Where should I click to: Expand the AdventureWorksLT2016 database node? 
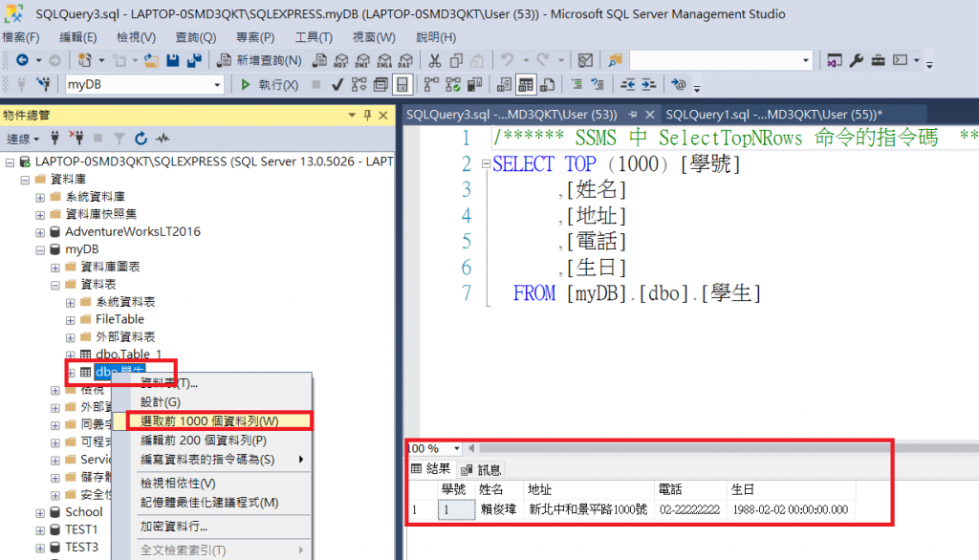(40, 232)
